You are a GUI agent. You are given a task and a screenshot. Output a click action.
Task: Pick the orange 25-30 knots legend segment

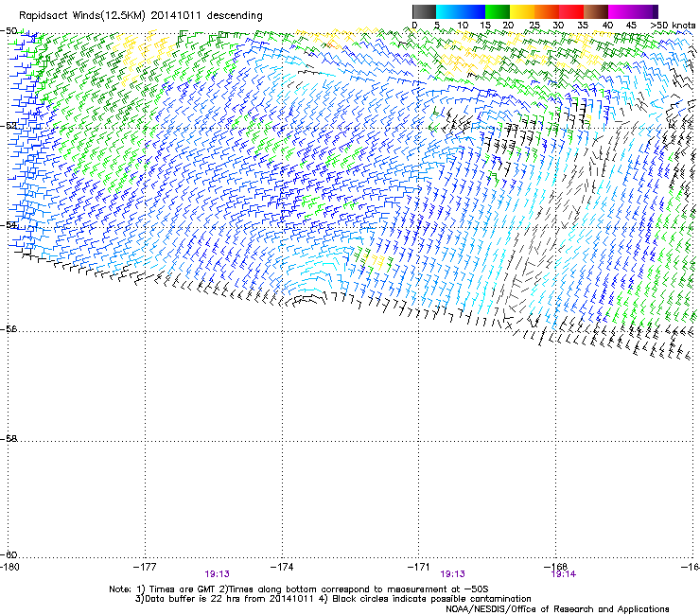[547, 11]
